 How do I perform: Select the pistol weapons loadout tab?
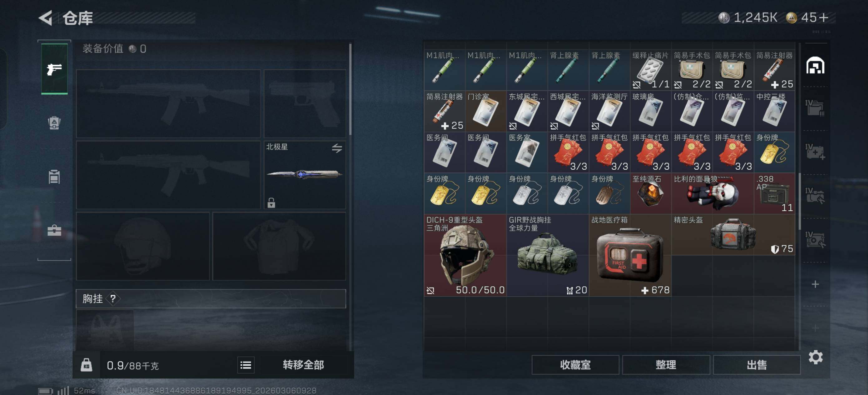pyautogui.click(x=54, y=69)
